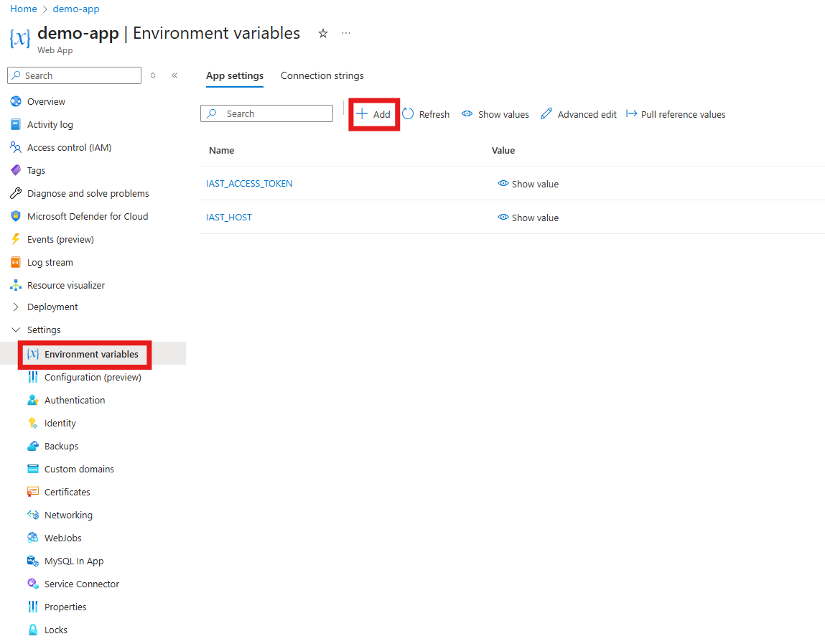The width and height of the screenshot is (825, 644).
Task: Expand the Deployment section
Action: coord(16,307)
